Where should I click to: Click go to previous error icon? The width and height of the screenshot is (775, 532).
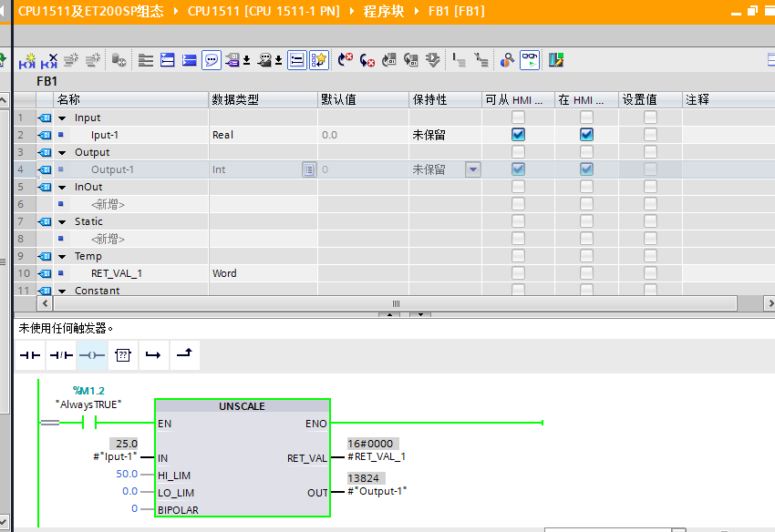tap(367, 60)
